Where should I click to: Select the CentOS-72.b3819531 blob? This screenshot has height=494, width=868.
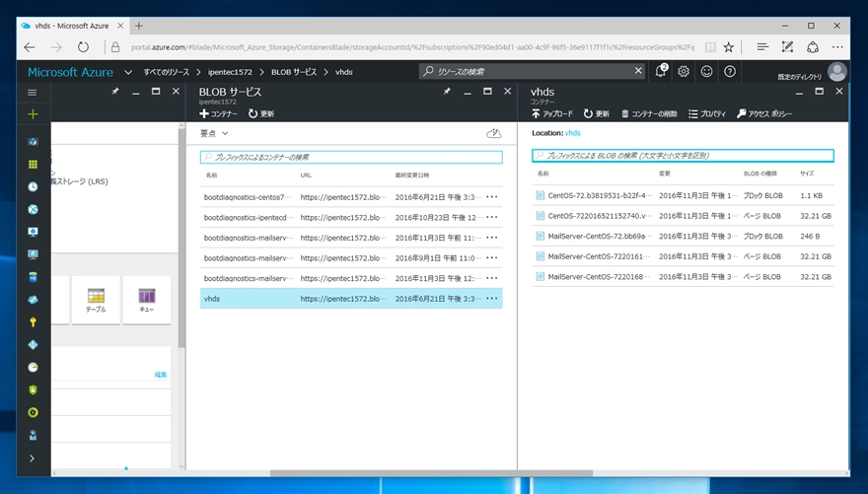tap(683, 195)
